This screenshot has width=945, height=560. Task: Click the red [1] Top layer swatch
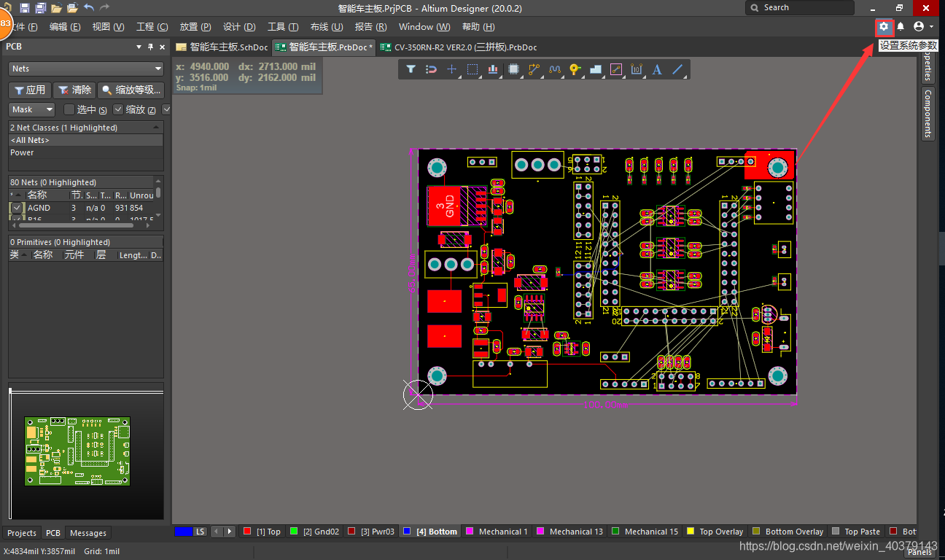point(247,532)
